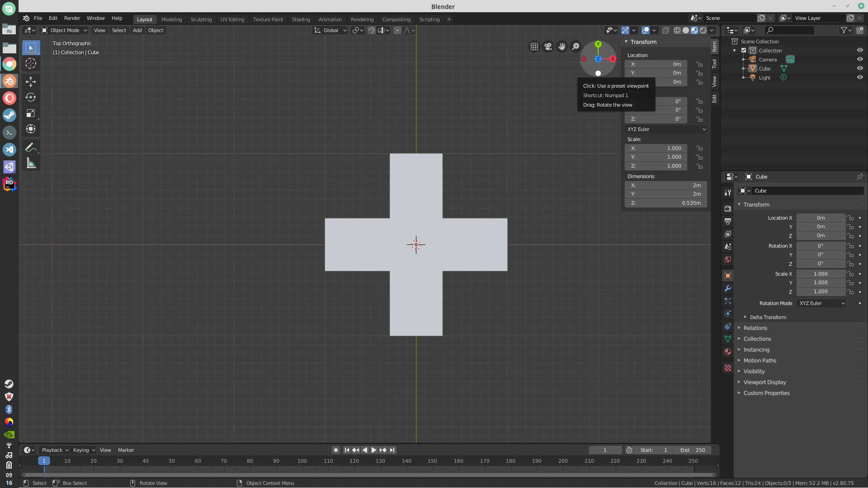
Task: Select the Cursor tool
Action: click(31, 64)
